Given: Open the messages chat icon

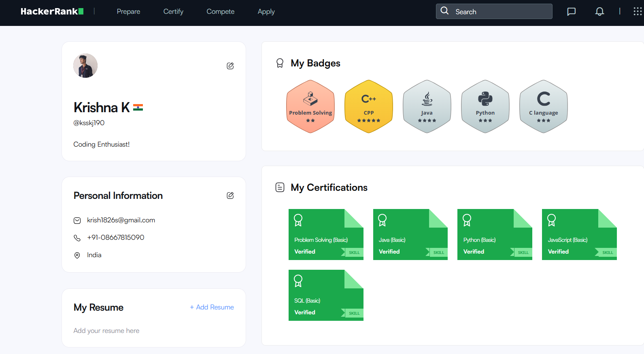Looking at the screenshot, I should (x=571, y=11).
